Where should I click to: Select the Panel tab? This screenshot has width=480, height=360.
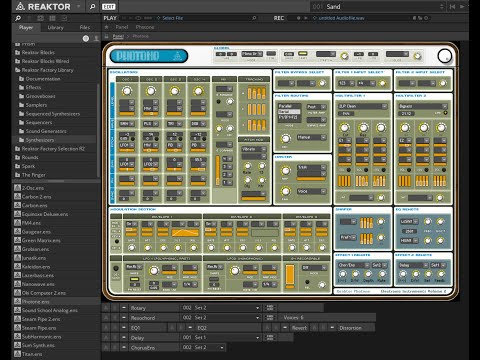click(x=122, y=27)
